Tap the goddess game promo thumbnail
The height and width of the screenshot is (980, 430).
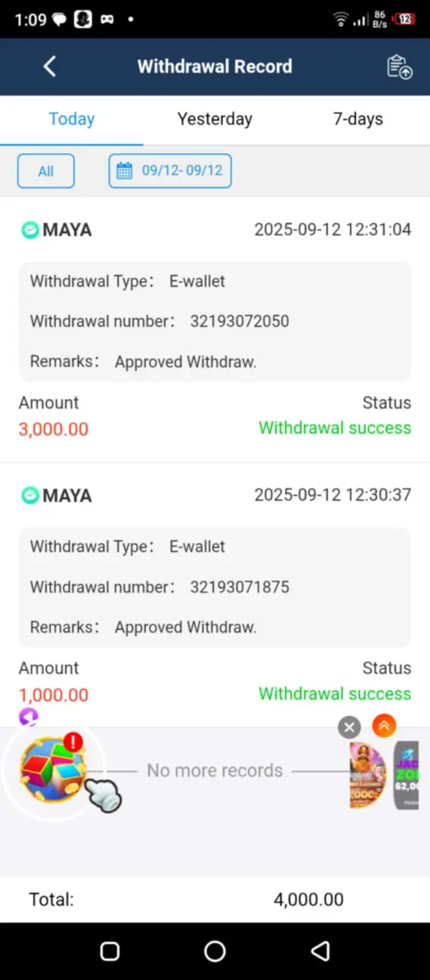[x=368, y=775]
